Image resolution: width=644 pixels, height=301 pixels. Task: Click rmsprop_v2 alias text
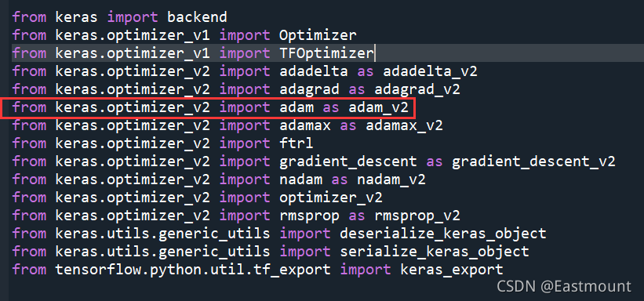(x=417, y=216)
